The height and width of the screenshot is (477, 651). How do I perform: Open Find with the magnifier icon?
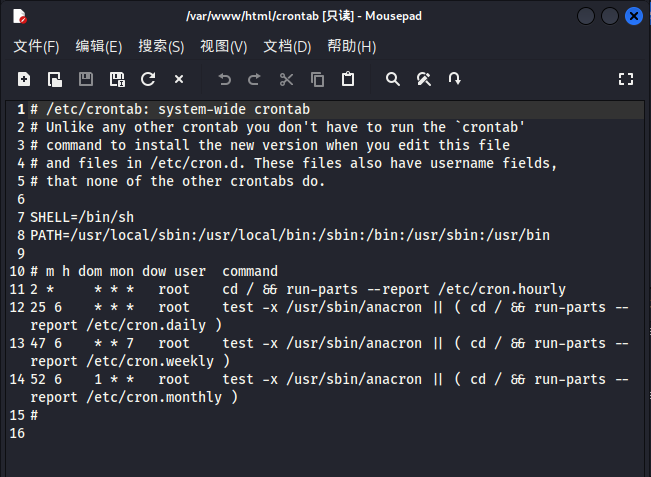coord(393,79)
